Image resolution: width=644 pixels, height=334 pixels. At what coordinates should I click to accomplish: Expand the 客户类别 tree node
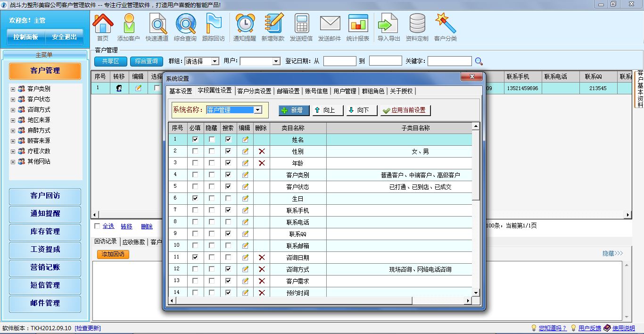coord(13,89)
